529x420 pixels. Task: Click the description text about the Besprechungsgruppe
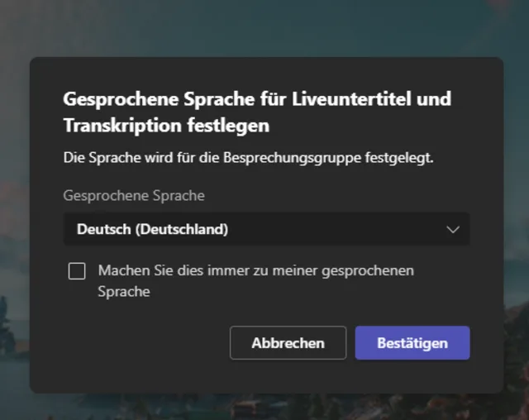tap(249, 157)
